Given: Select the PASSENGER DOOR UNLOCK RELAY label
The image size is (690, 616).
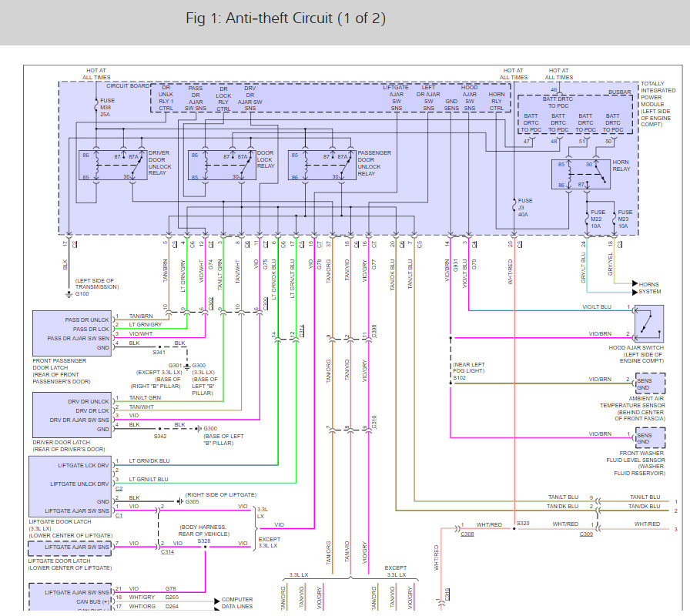Looking at the screenshot, I should (374, 163).
